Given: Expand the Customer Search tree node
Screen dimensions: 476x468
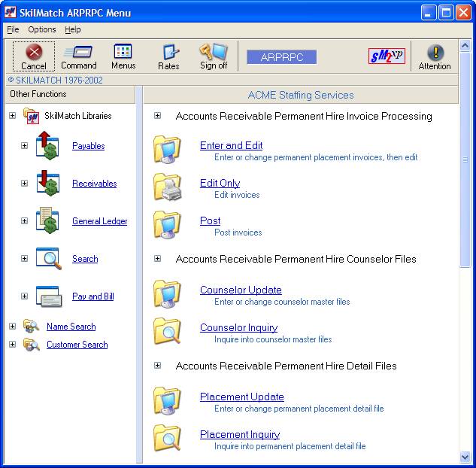Looking at the screenshot, I should point(12,345).
